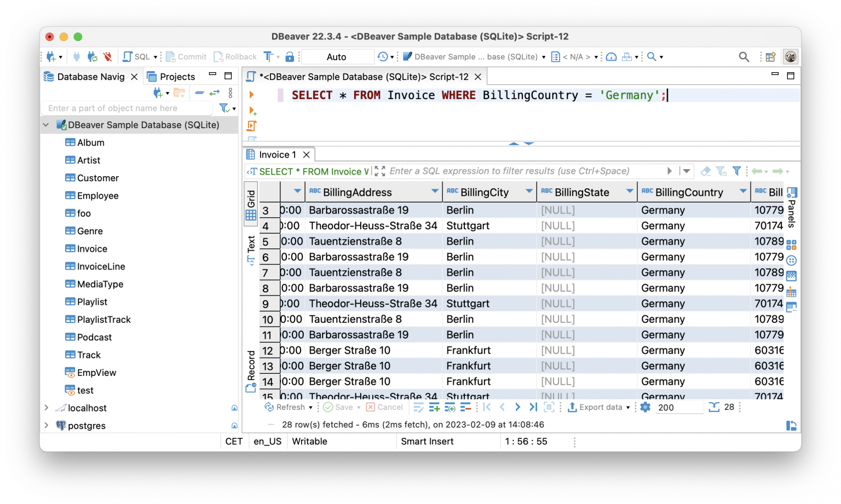Select the Reconnect to database icon
Viewport: 841px width, 504px height.
(92, 56)
